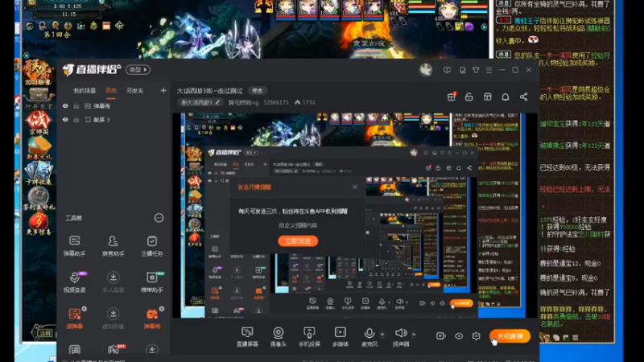The width and height of the screenshot is (644, 362).
Task: Open 2021 event icon in game sidebar
Action: click(x=38, y=72)
